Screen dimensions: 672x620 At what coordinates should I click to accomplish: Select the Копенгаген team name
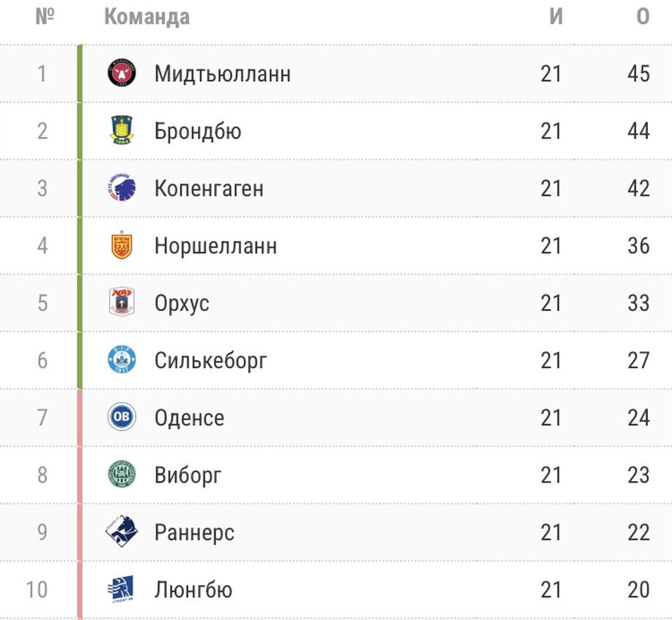click(209, 188)
